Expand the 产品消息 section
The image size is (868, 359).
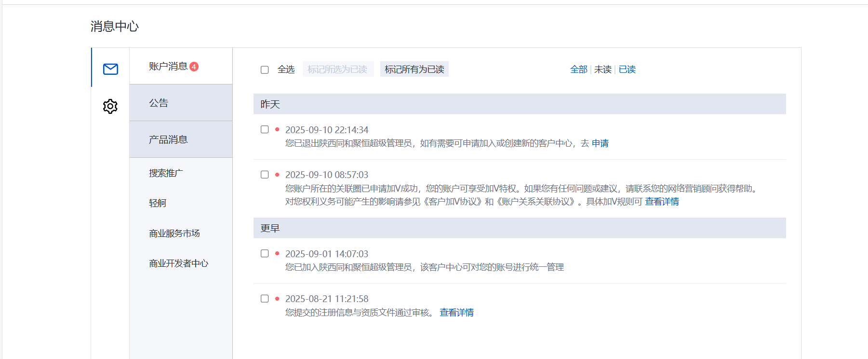168,139
